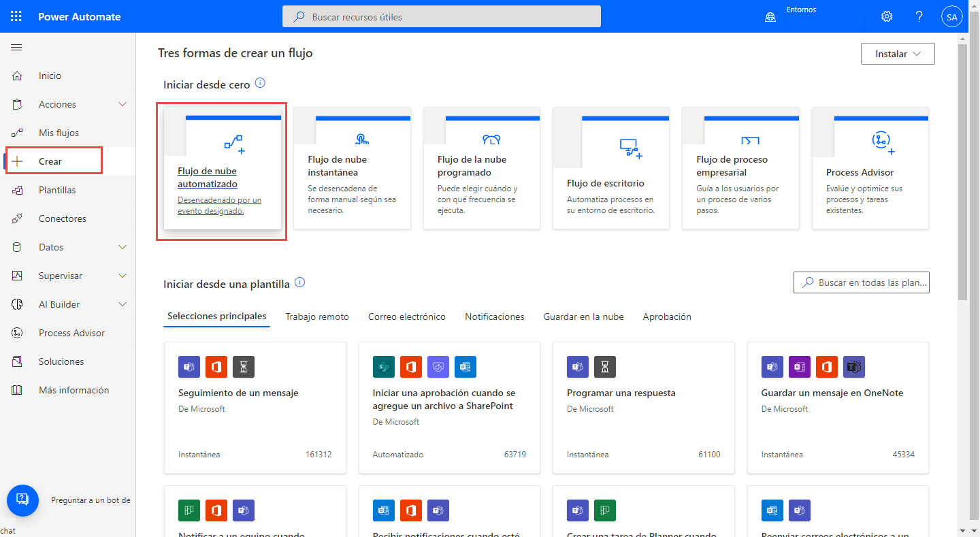Viewport: 980px width, 537px height.
Task: Open the Seguimiento de un mensaje template
Action: tap(255, 407)
